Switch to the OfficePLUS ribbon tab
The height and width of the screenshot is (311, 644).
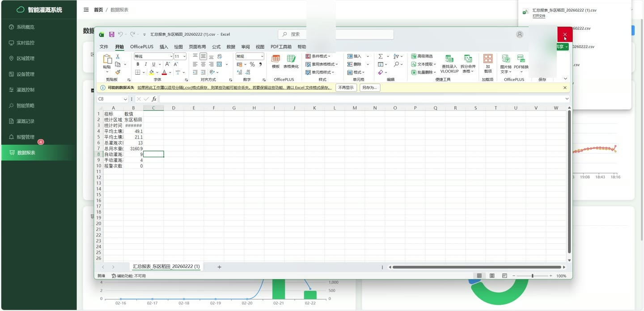coord(142,46)
